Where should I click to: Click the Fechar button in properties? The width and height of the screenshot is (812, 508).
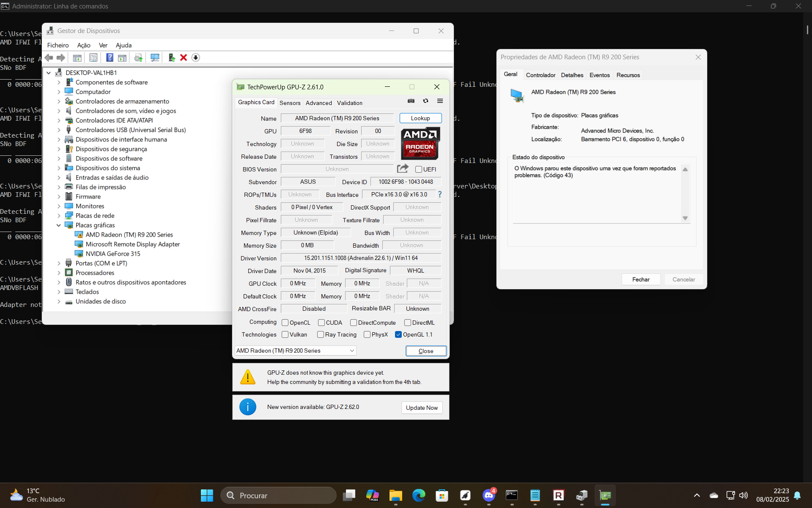641,279
